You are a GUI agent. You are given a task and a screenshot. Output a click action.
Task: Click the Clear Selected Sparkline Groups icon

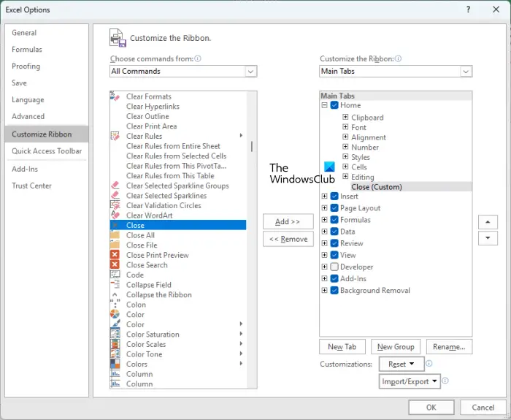(115, 186)
